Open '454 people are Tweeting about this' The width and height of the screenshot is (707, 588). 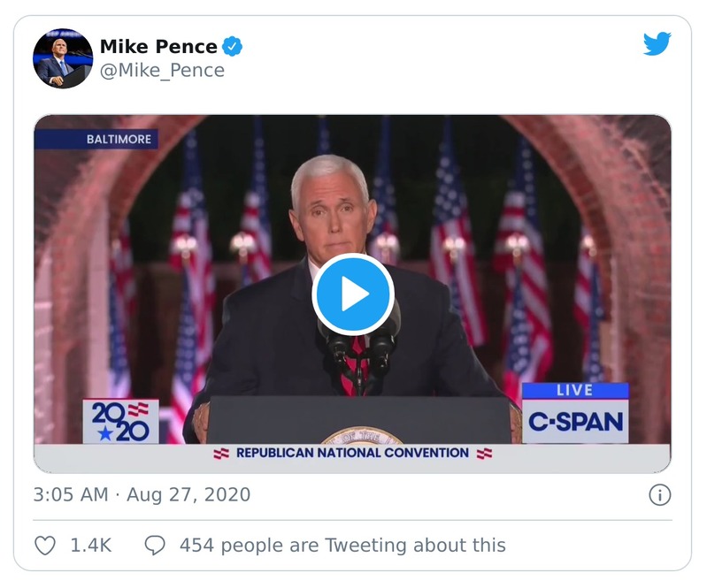point(342,546)
